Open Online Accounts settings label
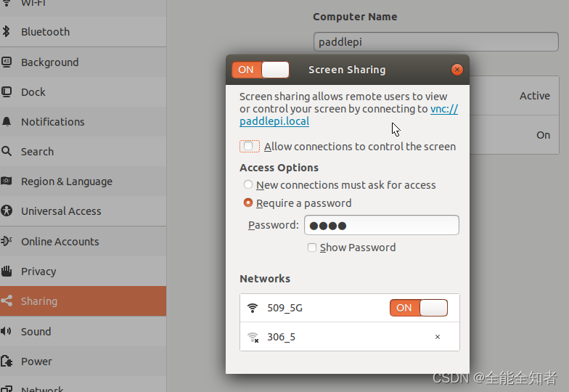The image size is (569, 392). 60,241
